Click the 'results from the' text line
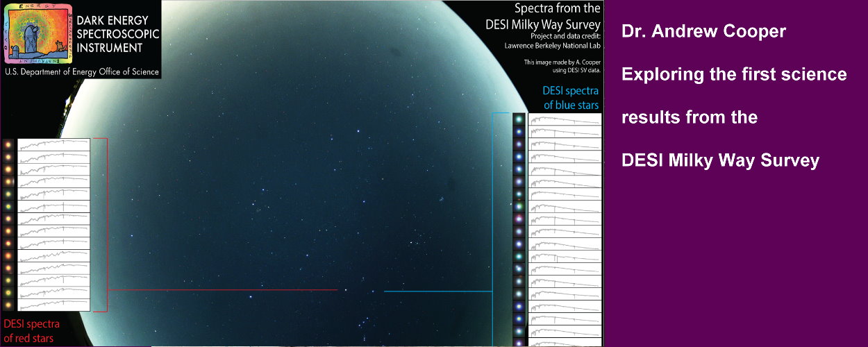868x347 pixels. coord(689,117)
